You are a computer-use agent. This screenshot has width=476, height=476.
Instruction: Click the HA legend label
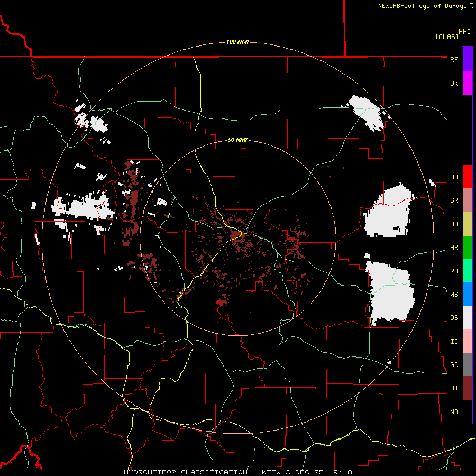tap(454, 177)
